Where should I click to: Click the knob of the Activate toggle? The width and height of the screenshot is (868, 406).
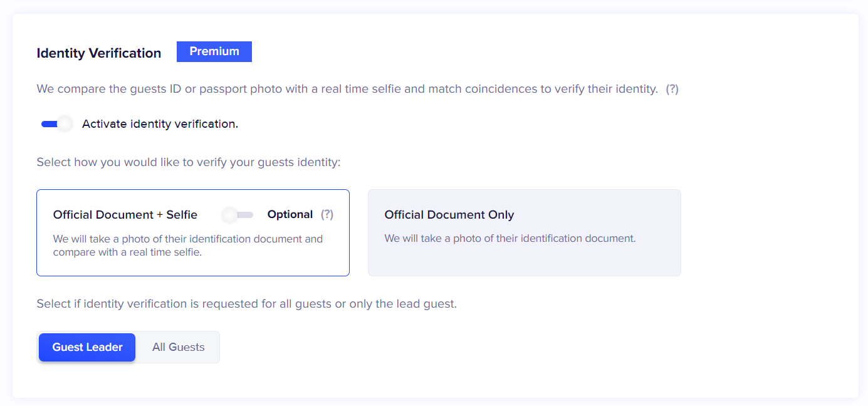65,124
